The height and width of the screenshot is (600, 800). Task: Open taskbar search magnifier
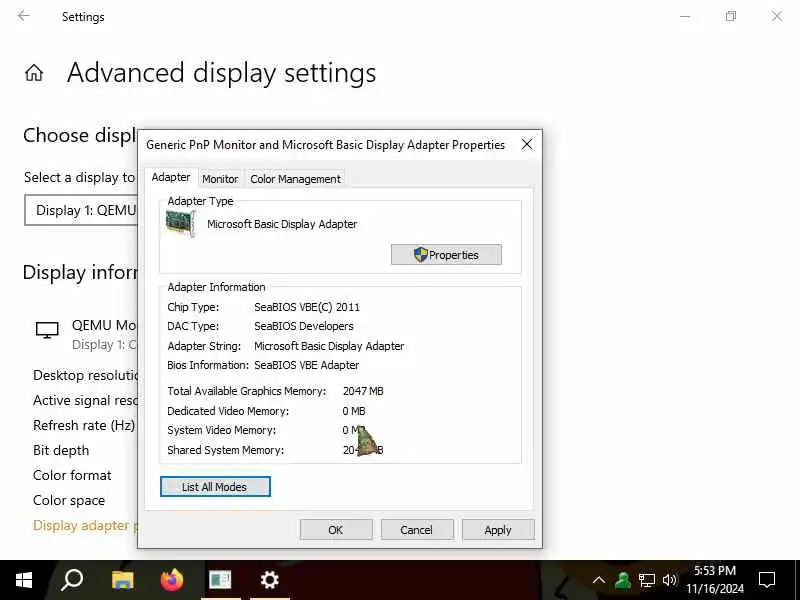(x=72, y=580)
